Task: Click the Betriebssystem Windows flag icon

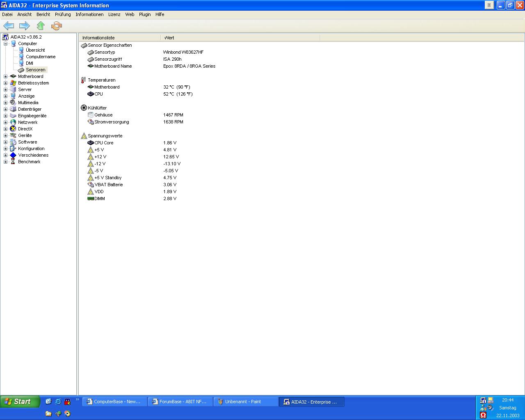Action: tap(13, 83)
